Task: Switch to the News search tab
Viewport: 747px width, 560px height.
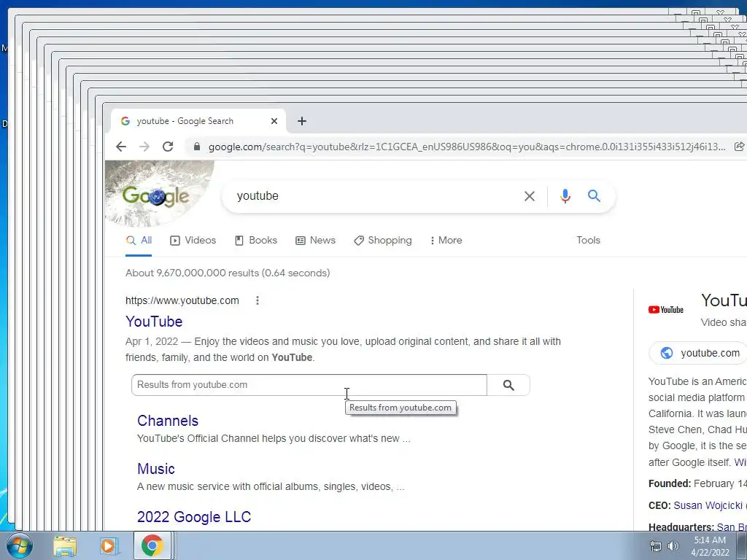Action: tap(315, 241)
